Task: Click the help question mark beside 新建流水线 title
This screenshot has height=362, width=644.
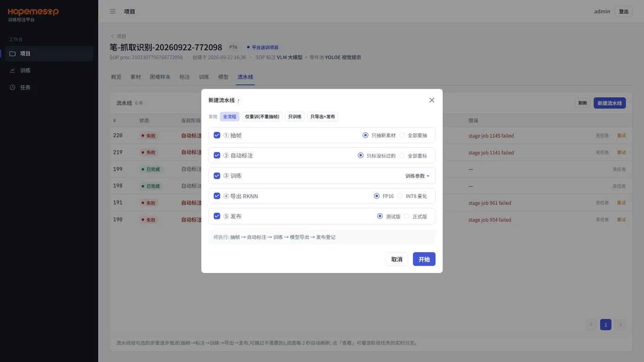Action: (x=239, y=101)
